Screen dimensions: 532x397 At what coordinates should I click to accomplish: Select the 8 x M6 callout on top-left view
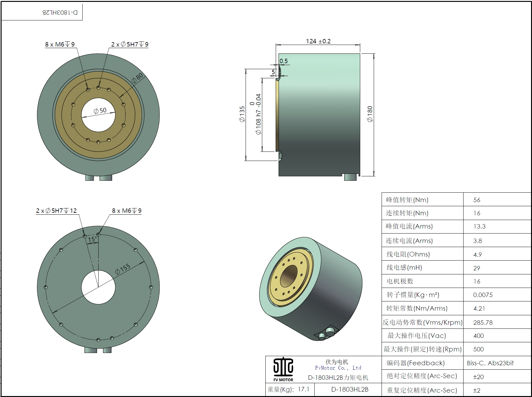[60, 44]
